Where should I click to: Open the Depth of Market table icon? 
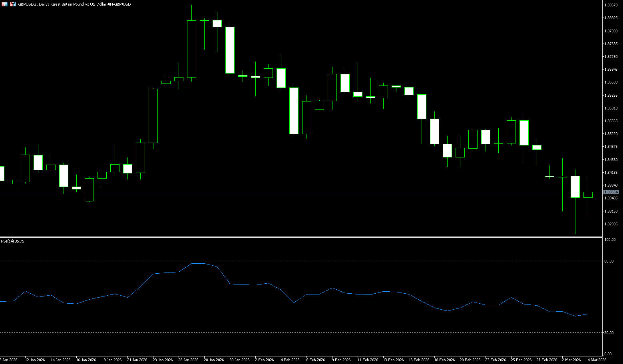click(x=4, y=4)
